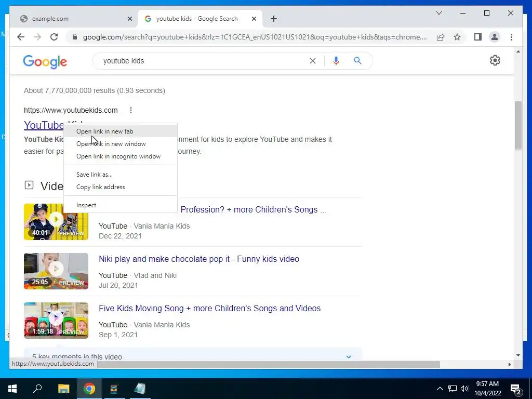The width and height of the screenshot is (532, 399).
Task: Open Google search settings gear
Action: coord(495,60)
